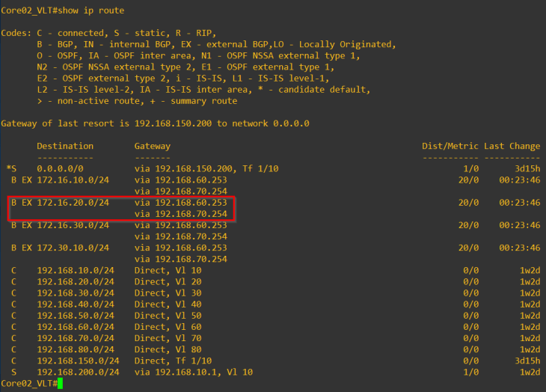Screen dimensions: 546x392
Task: Click the 192.168.200.0/24 static route
Action: click(78, 372)
